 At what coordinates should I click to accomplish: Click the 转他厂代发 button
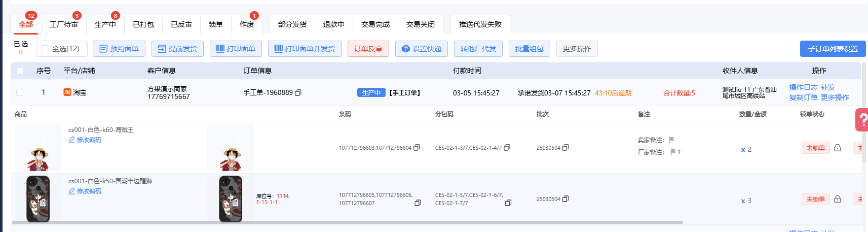pos(478,49)
